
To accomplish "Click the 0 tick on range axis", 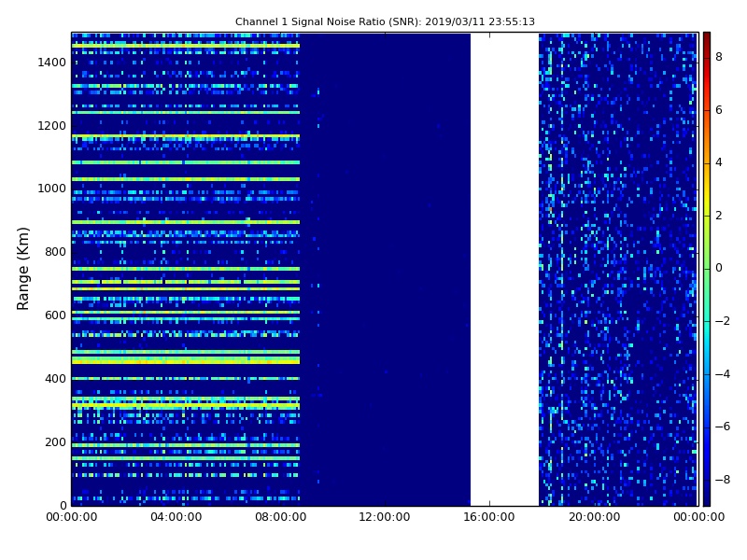I will [x=63, y=505].
